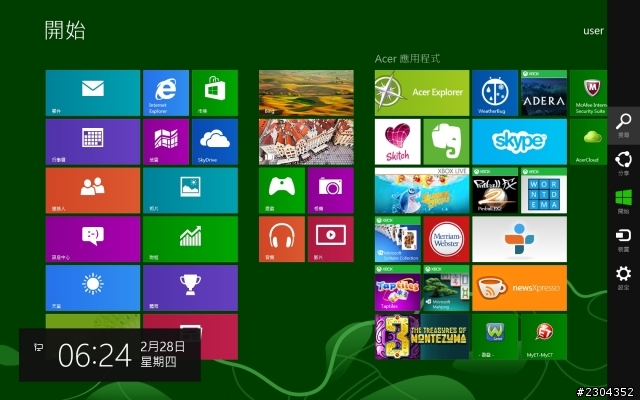Launch the Taptiles game tile

click(398, 288)
